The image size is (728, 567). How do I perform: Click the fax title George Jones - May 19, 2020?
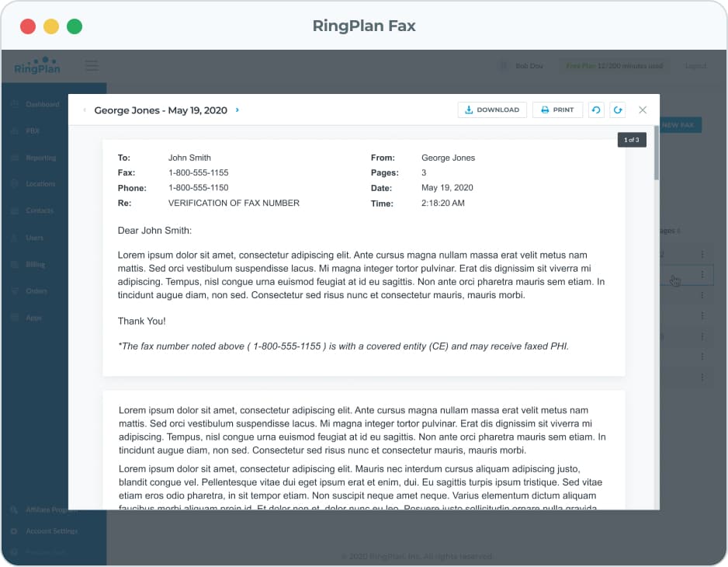coord(161,110)
